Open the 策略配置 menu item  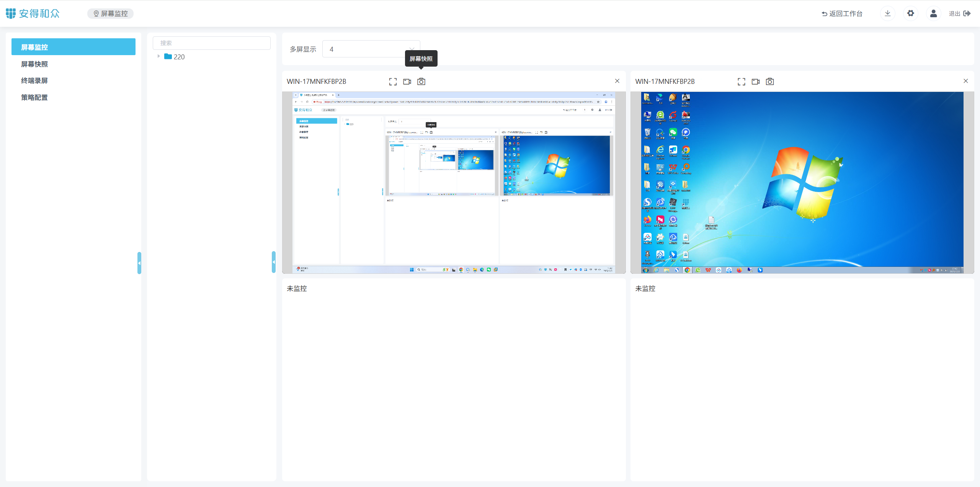[34, 97]
